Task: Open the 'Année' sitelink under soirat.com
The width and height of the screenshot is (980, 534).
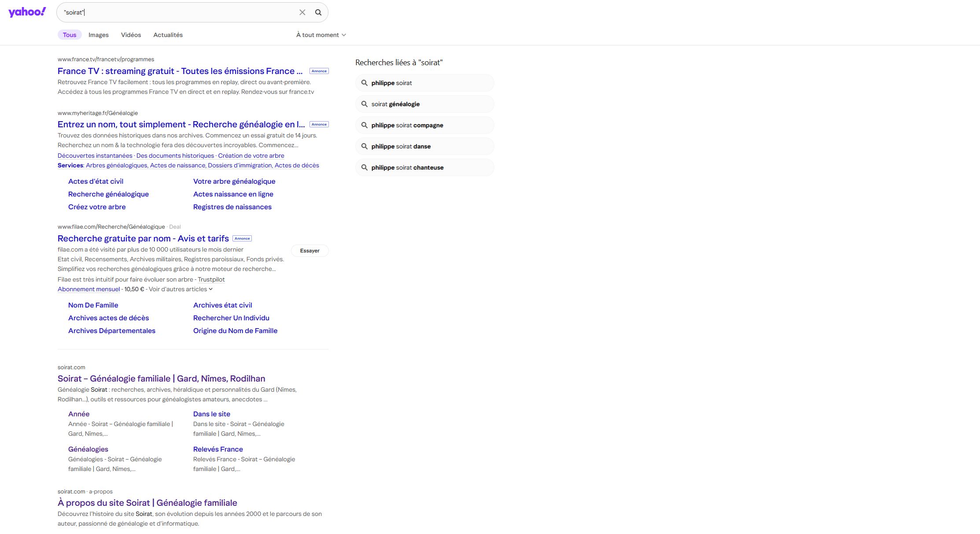Action: [x=79, y=414]
